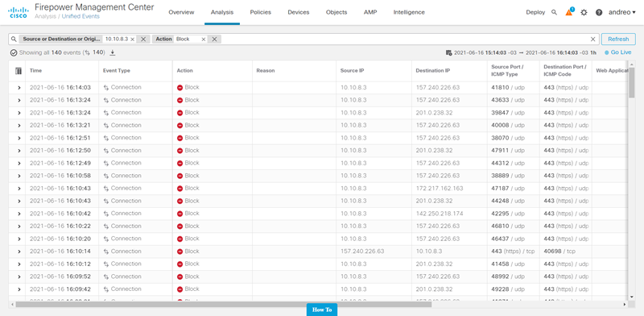Image resolution: width=644 pixels, height=316 pixels.
Task: Open the help question mark icon
Action: [x=599, y=12]
